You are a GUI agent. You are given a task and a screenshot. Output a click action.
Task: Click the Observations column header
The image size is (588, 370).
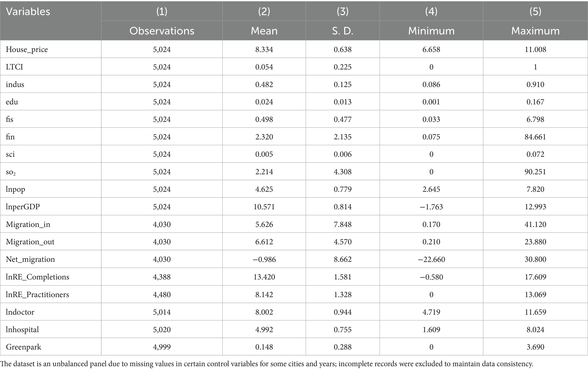162,31
